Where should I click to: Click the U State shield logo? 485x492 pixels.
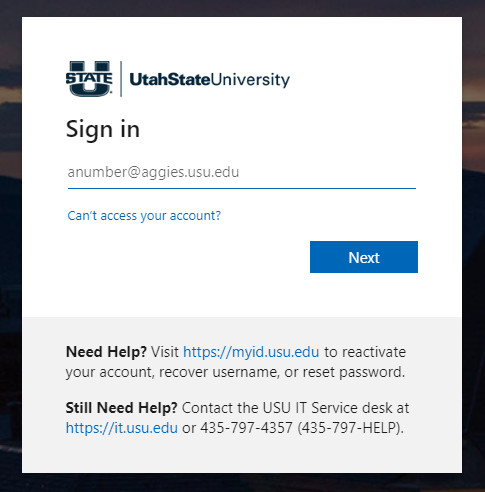(x=89, y=79)
